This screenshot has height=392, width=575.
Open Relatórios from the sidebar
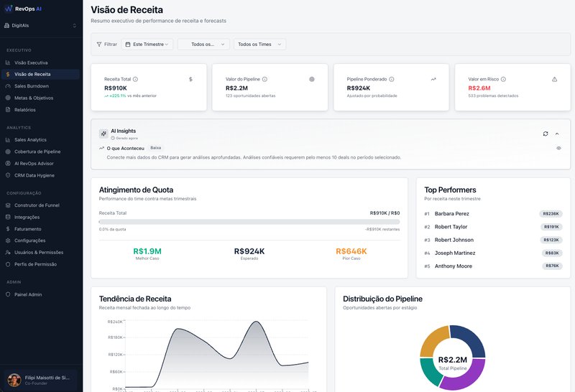coord(41,110)
